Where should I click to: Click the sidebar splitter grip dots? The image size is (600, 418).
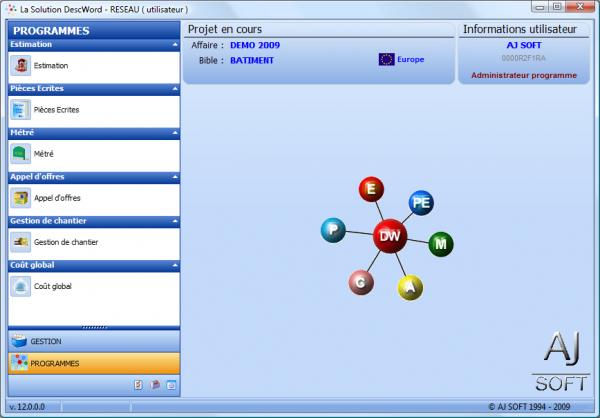pyautogui.click(x=95, y=328)
